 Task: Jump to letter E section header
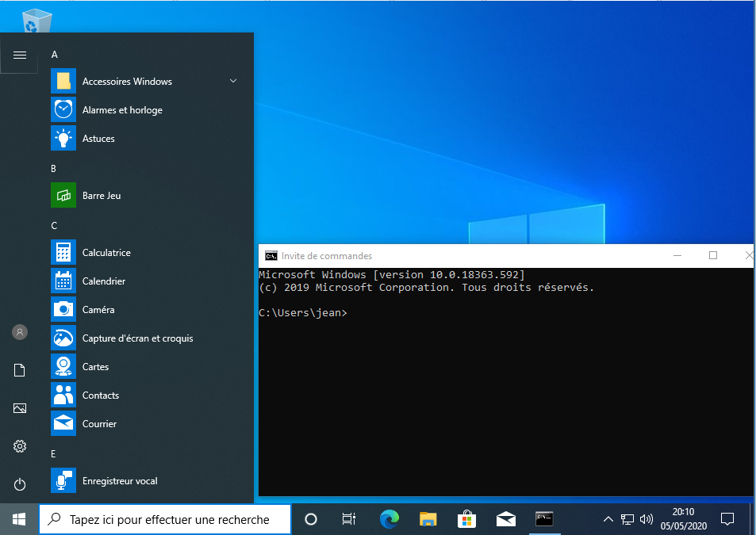(x=53, y=453)
